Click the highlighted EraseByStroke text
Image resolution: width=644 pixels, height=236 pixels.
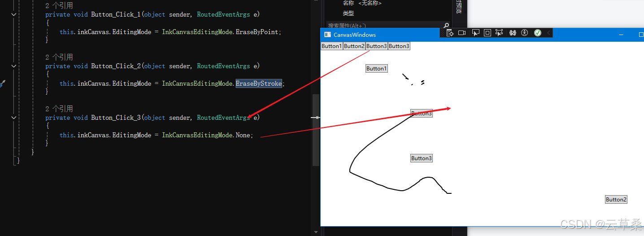click(259, 83)
